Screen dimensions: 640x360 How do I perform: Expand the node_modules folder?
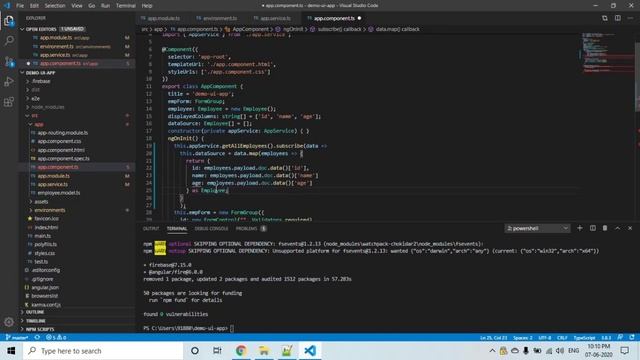coord(48,107)
